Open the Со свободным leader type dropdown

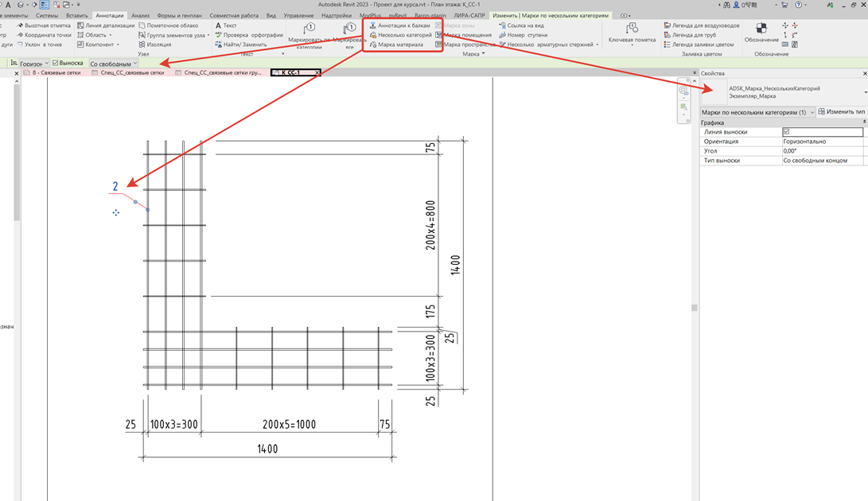click(x=114, y=64)
